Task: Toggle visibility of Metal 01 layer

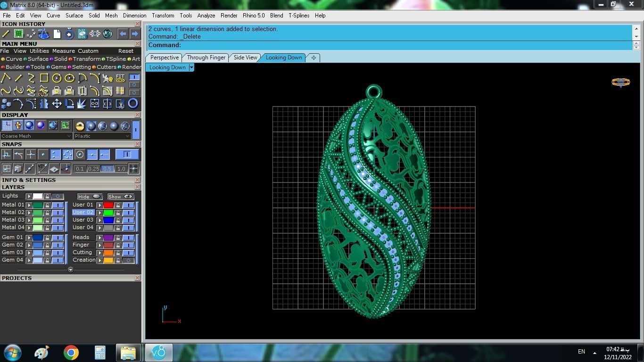Action: click(58, 205)
